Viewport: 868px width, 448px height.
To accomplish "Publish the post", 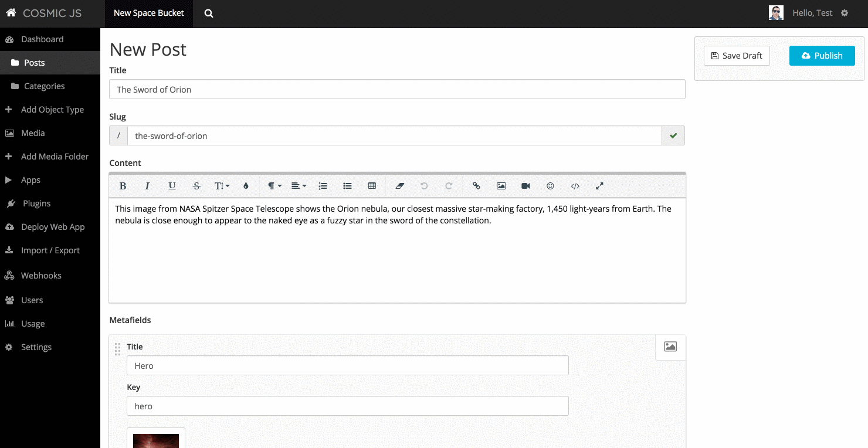I will 822,56.
